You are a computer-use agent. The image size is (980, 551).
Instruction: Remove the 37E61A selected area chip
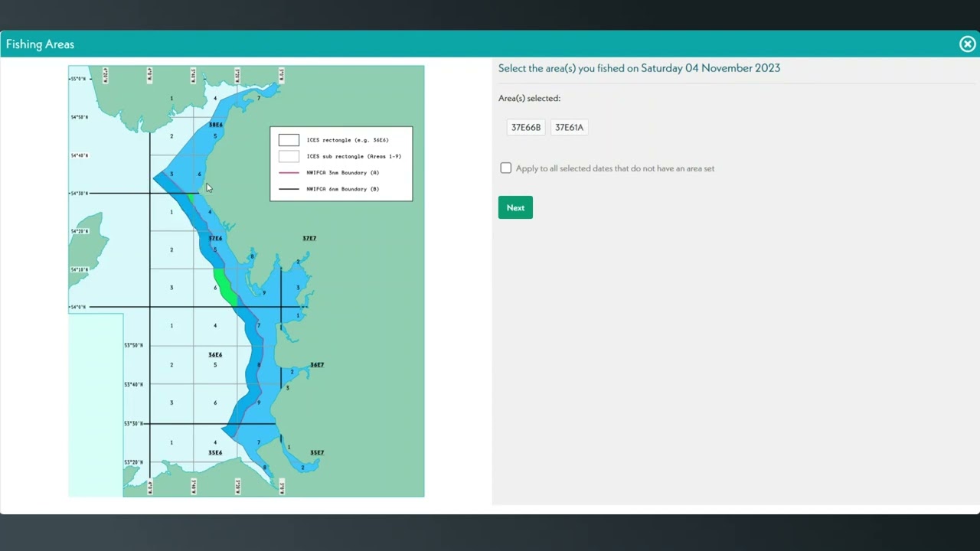569,127
